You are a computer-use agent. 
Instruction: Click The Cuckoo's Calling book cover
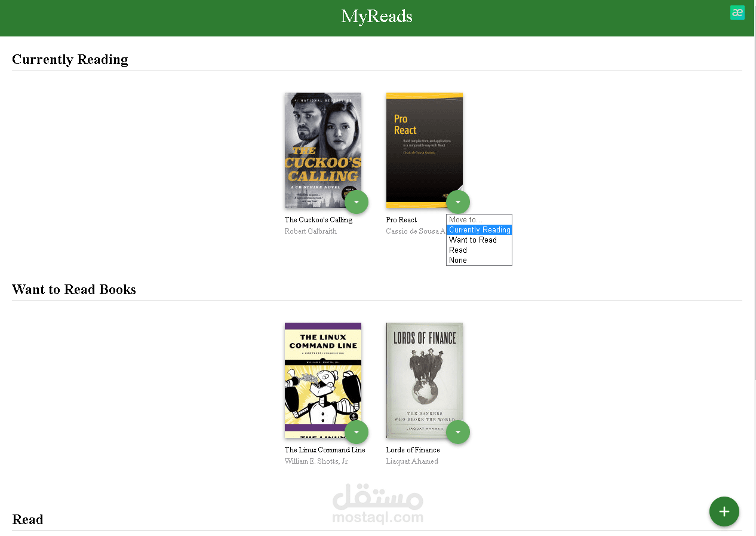(x=323, y=150)
